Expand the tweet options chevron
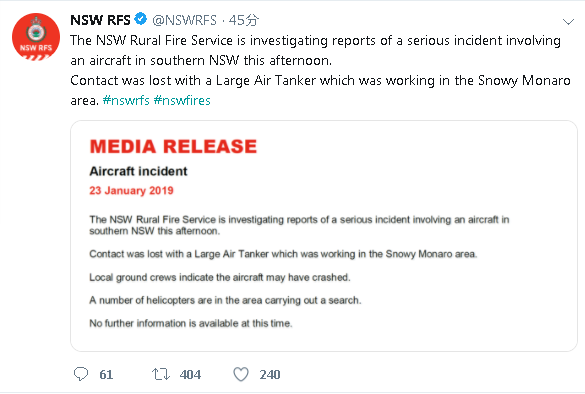This screenshot has height=394, width=585. 568,22
